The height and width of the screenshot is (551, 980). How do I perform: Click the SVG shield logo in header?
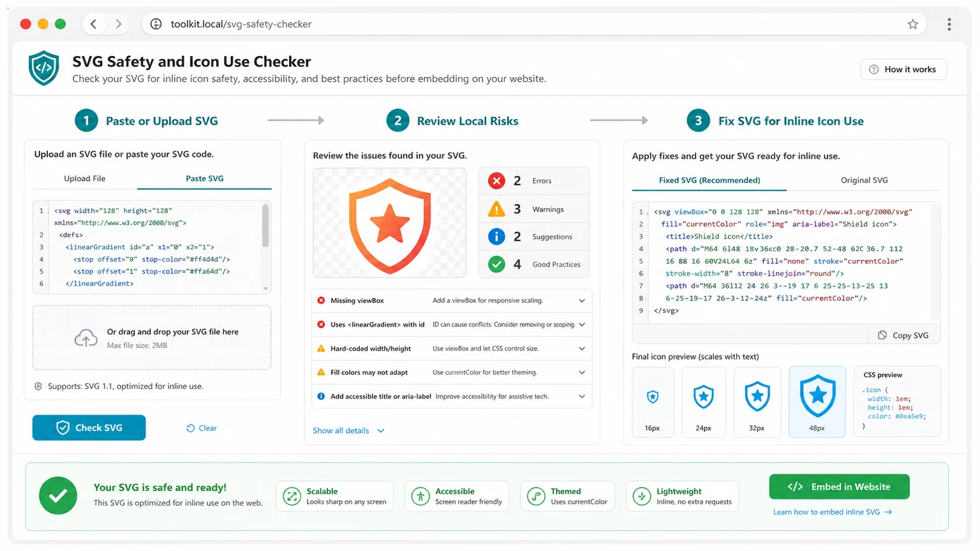coord(43,68)
